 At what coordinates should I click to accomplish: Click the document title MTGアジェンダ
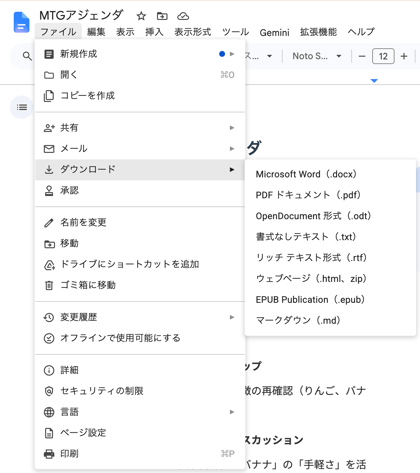point(81,15)
